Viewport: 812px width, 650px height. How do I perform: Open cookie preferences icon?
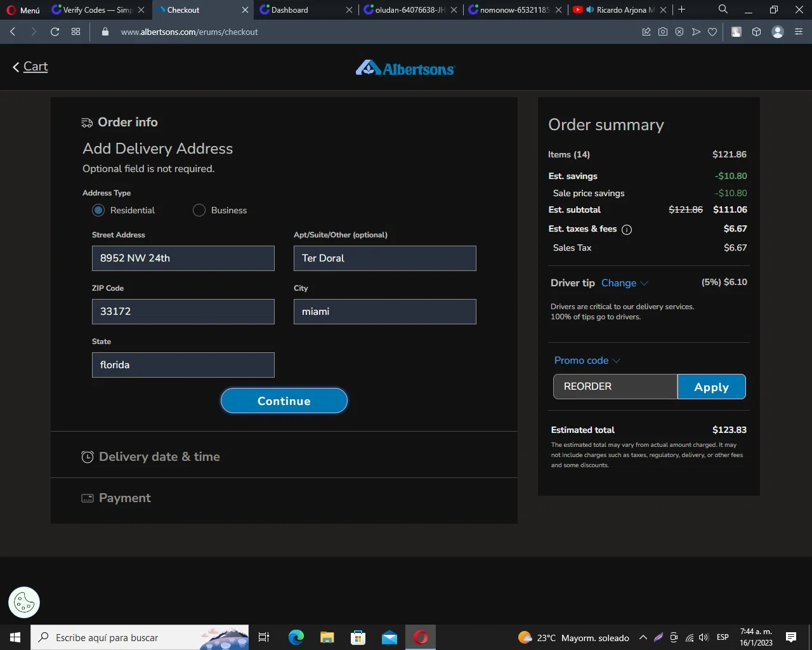24,602
